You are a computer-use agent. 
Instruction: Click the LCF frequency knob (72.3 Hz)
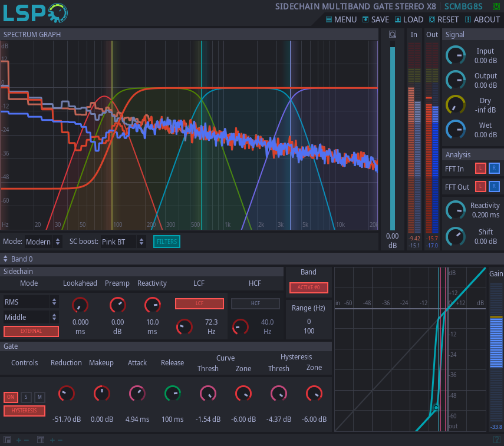click(x=184, y=327)
